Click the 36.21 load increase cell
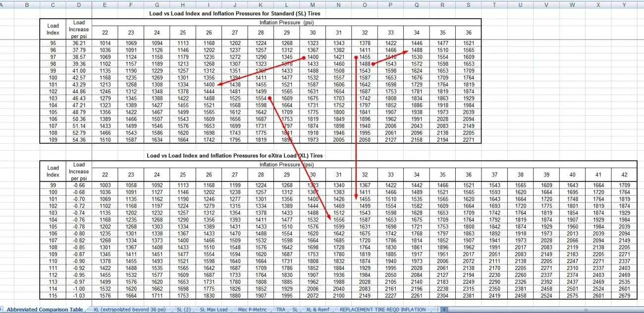The width and height of the screenshot is (644, 313). (x=79, y=43)
